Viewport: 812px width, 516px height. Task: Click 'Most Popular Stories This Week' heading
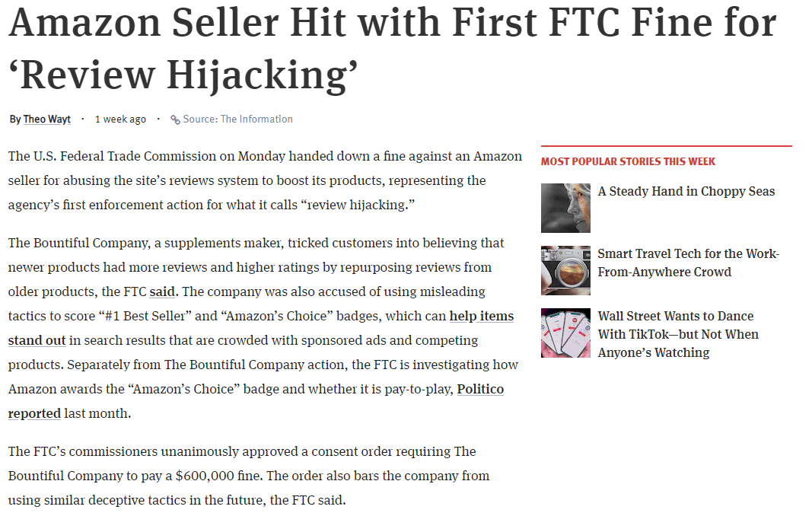coord(628,161)
